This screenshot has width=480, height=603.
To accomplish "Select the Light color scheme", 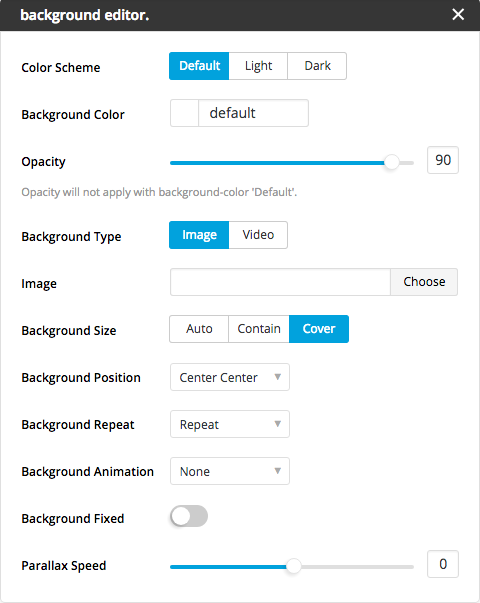I will [258, 66].
